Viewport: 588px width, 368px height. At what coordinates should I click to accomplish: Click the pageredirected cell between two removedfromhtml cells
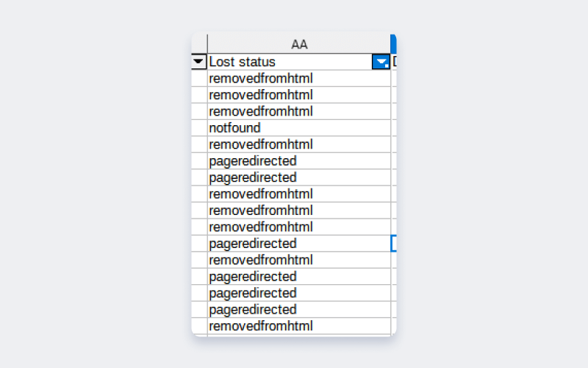299,244
